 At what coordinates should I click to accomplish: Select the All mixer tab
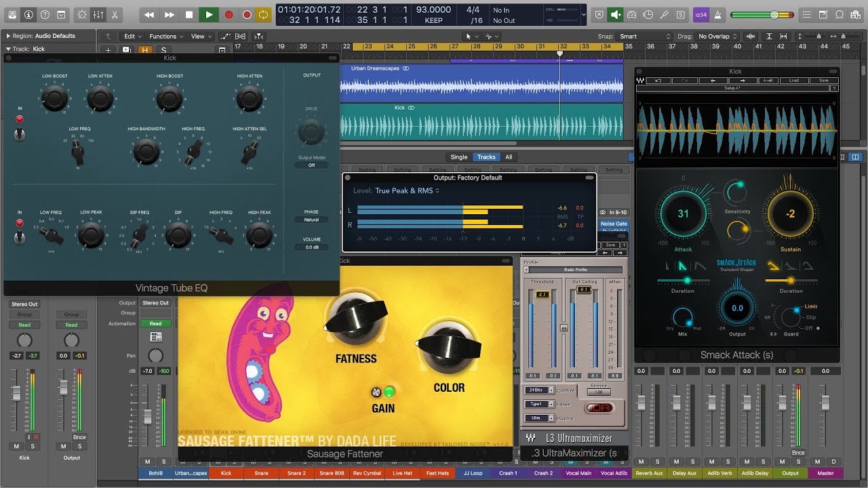click(x=509, y=157)
